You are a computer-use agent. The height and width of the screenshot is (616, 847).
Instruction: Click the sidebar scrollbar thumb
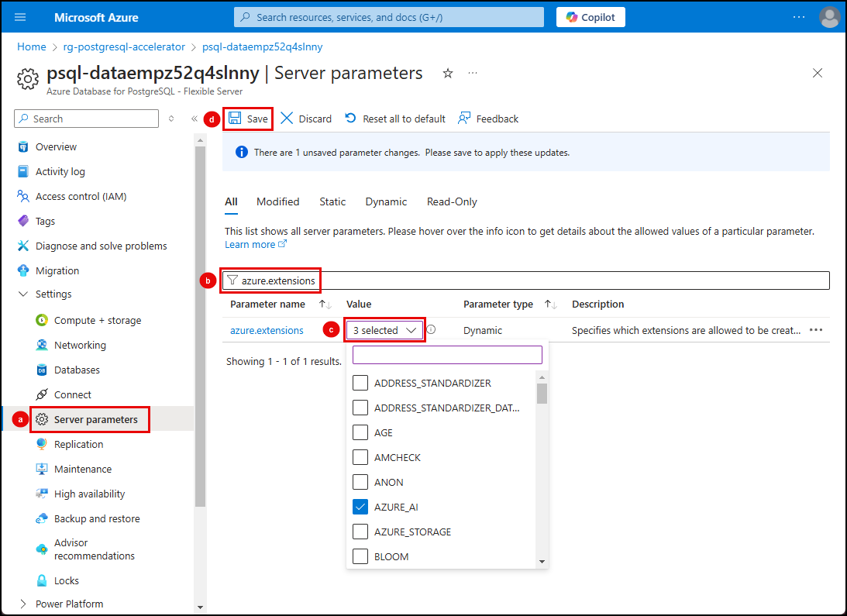click(x=201, y=326)
